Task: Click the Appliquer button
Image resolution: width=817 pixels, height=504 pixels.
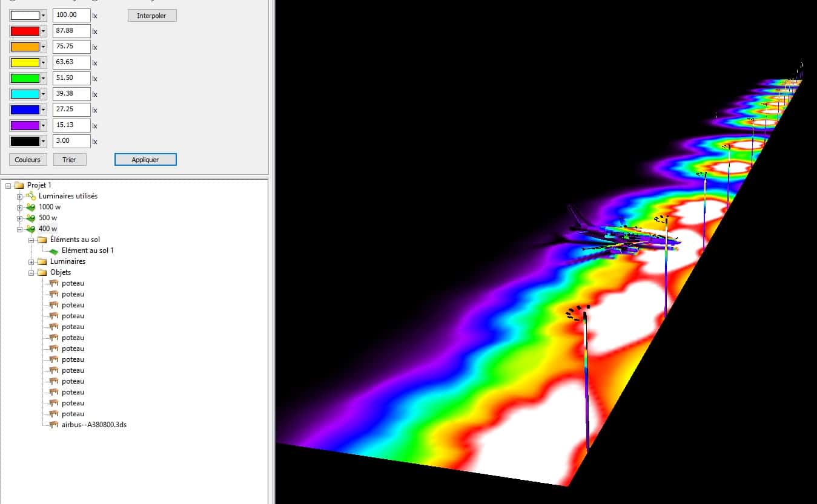Action: click(x=145, y=160)
